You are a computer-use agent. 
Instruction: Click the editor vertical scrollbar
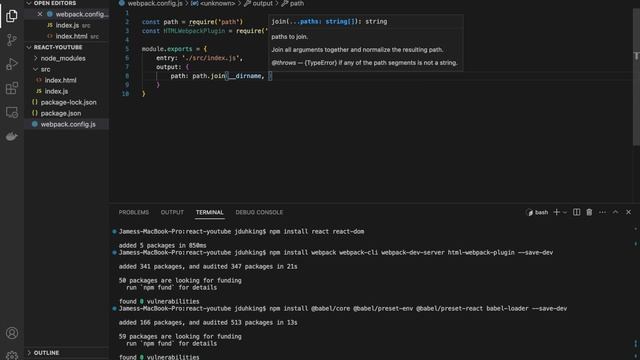(636, 78)
